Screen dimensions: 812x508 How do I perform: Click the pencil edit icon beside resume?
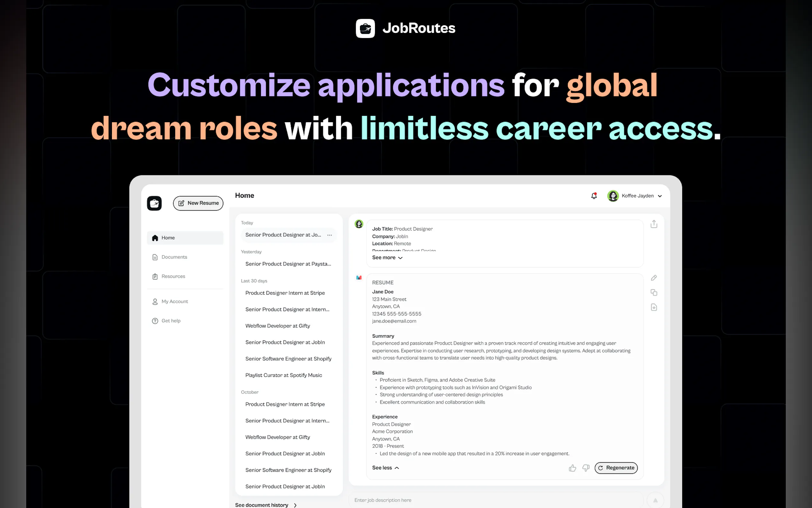coord(653,278)
